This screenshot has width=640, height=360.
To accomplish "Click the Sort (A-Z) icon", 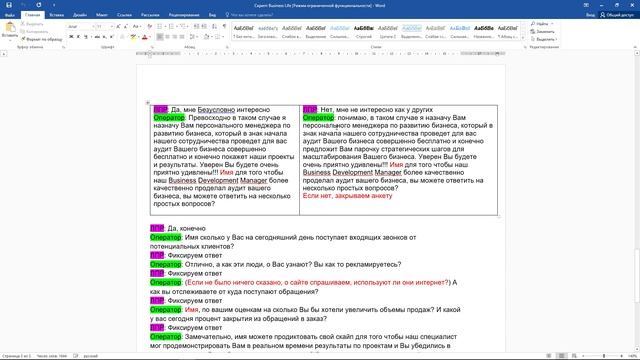I will [214, 27].
